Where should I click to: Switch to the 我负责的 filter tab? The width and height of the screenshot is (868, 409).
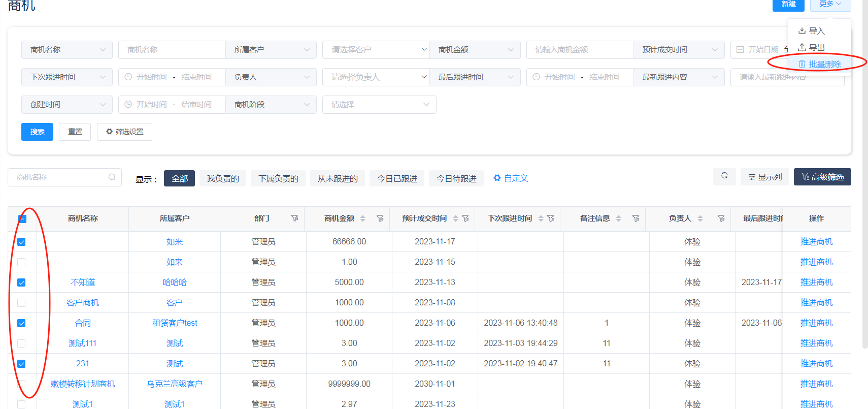[x=223, y=179]
